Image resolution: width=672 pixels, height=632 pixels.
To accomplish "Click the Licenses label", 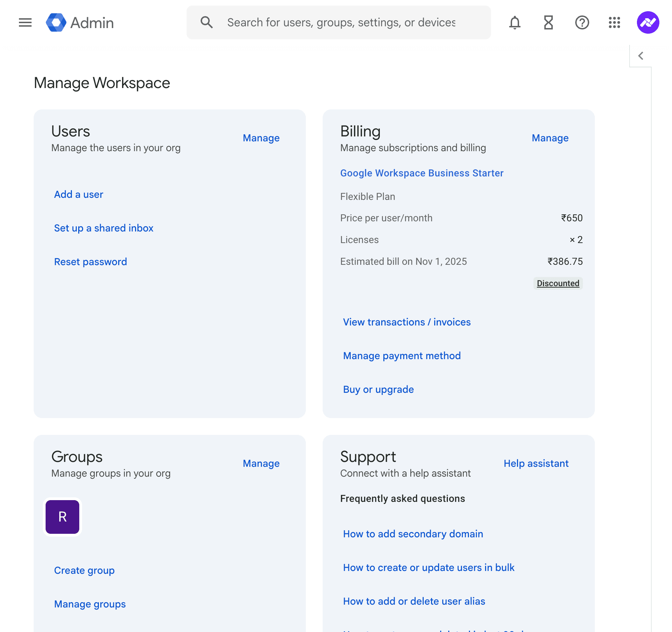I will tap(359, 240).
